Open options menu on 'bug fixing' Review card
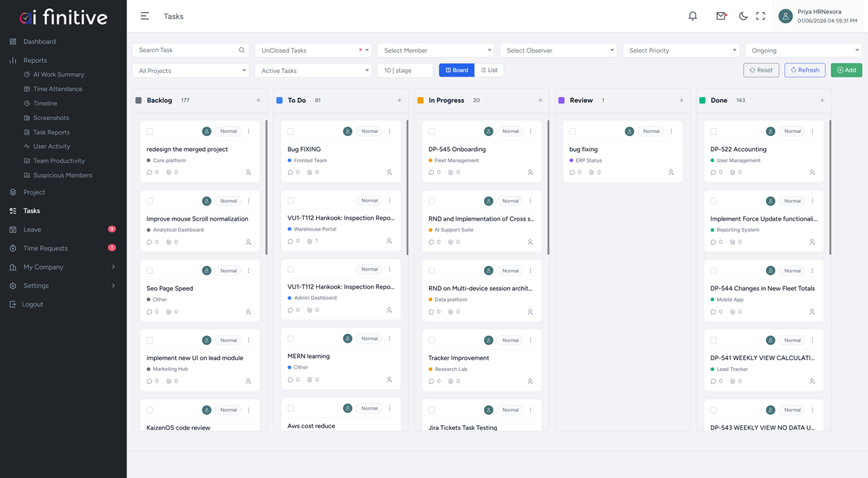Screen dimensions: 868x478 [x=672, y=132]
